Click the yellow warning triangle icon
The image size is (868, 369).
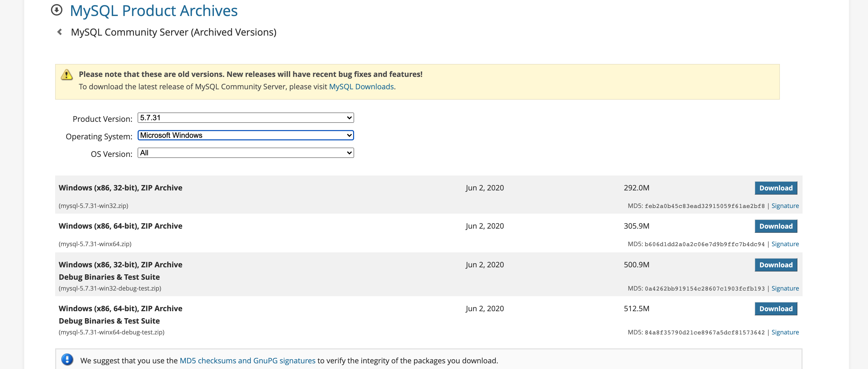pos(67,75)
